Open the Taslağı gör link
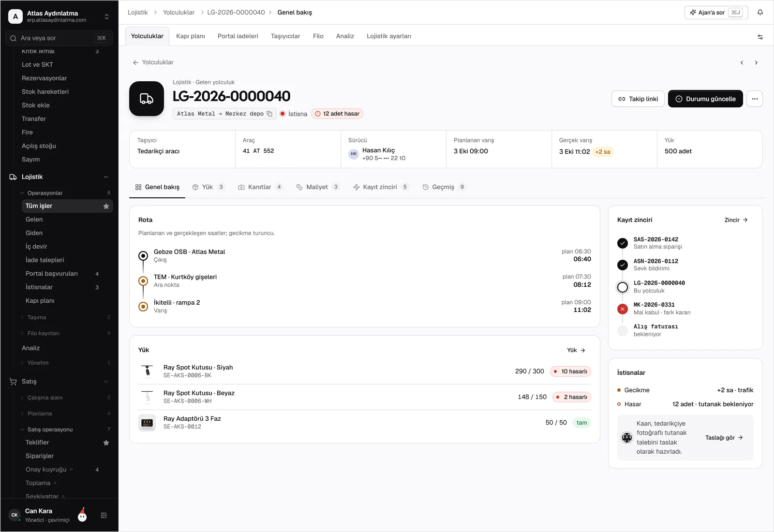The image size is (774, 532). click(724, 438)
